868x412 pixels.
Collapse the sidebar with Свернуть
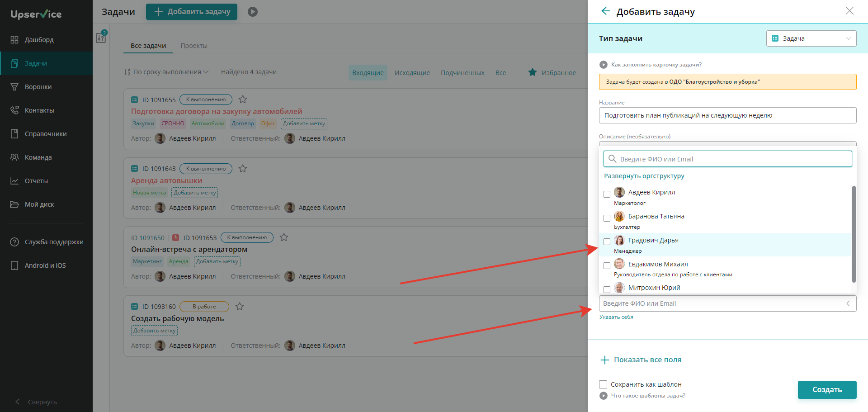36,402
